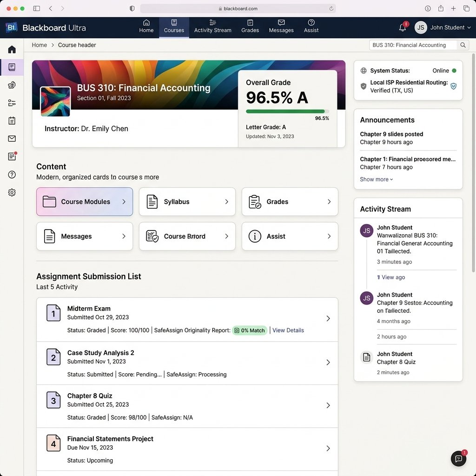
Task: Reload the page with the refresh icon
Action: pyautogui.click(x=331, y=8)
